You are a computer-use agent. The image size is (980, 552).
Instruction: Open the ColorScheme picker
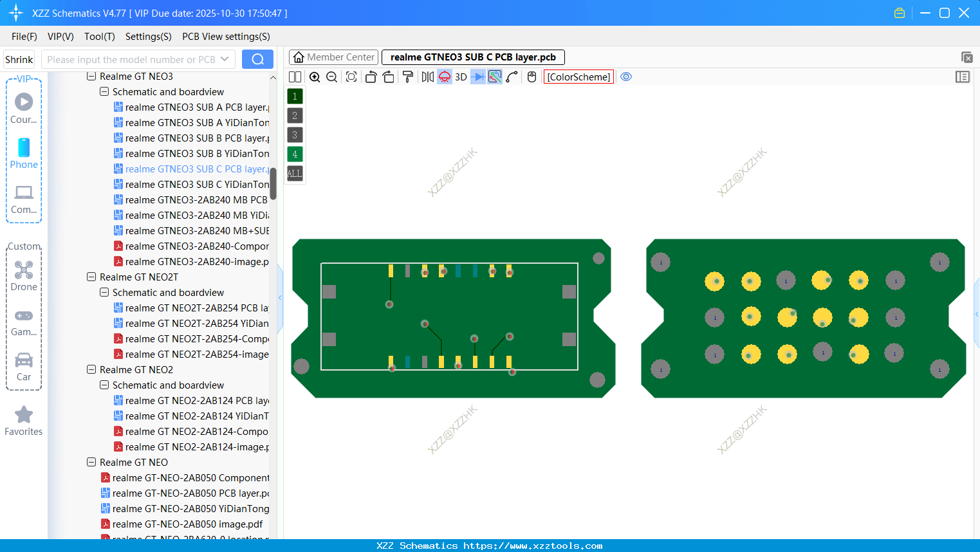(x=578, y=77)
